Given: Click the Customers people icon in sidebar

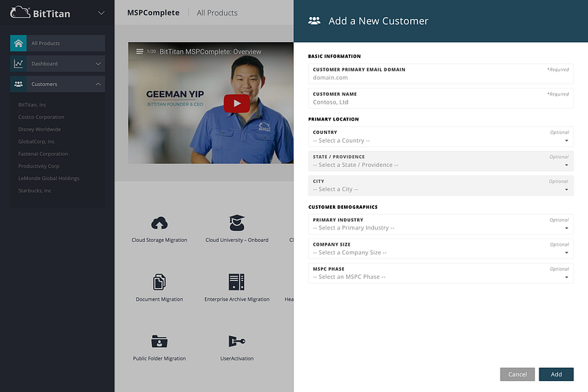Looking at the screenshot, I should [18, 84].
